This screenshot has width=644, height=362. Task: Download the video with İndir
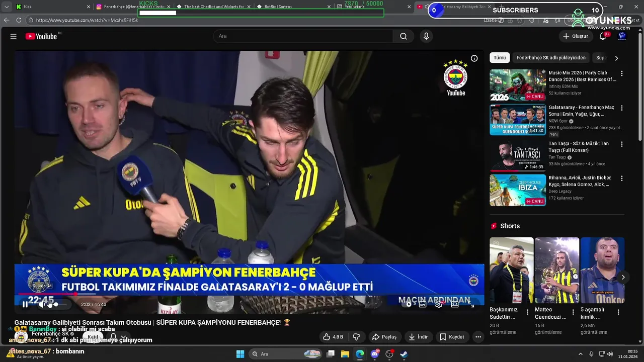[418, 337]
